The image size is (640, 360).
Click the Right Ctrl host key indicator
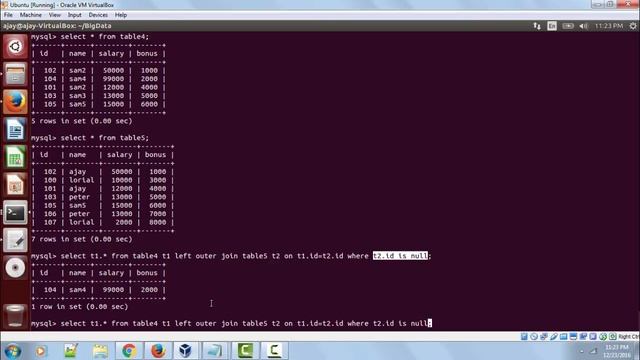pyautogui.click(x=629, y=336)
